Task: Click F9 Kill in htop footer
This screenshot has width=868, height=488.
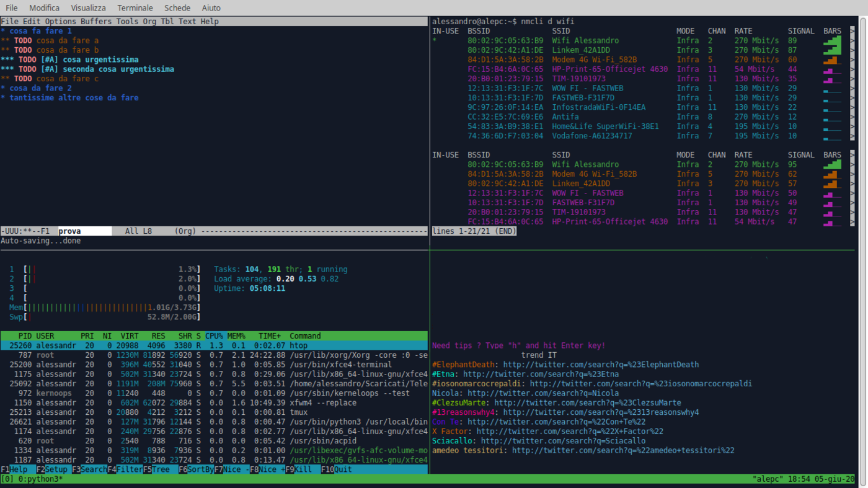Action: pos(303,469)
